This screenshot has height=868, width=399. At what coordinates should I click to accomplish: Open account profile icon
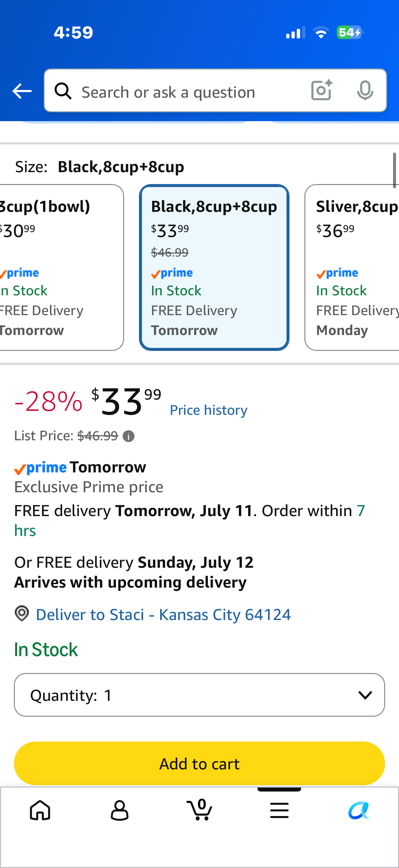pos(119,810)
